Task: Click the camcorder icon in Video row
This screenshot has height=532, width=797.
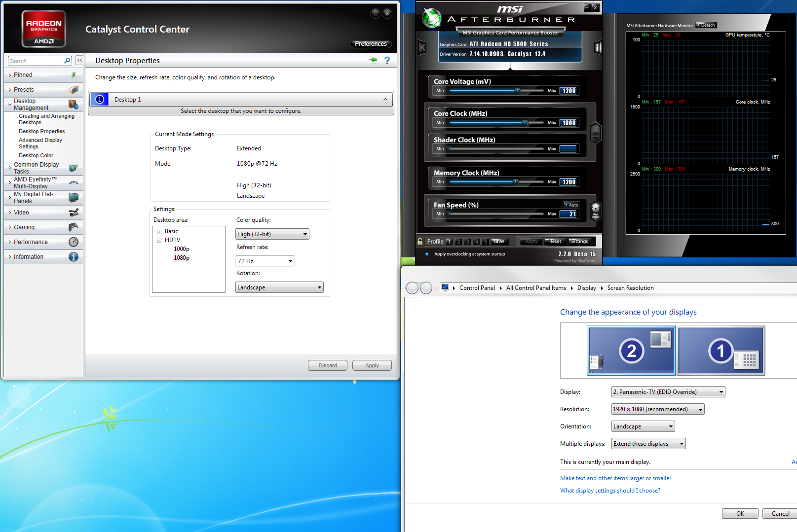Action: coord(74,213)
